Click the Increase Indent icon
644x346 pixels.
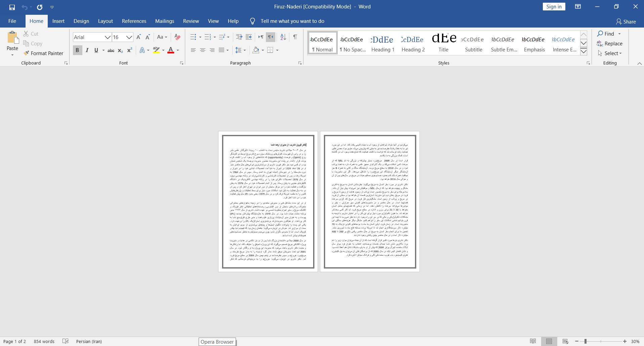[249, 37]
